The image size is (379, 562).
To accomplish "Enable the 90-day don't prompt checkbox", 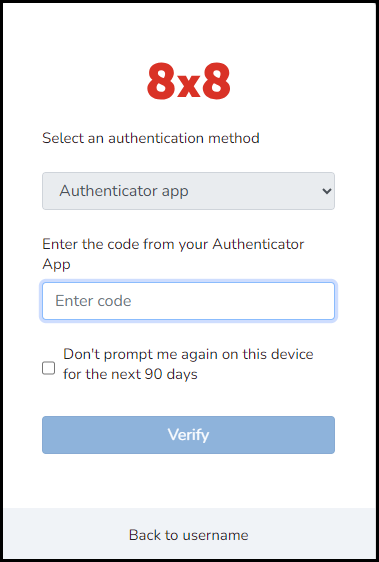I will [48, 368].
